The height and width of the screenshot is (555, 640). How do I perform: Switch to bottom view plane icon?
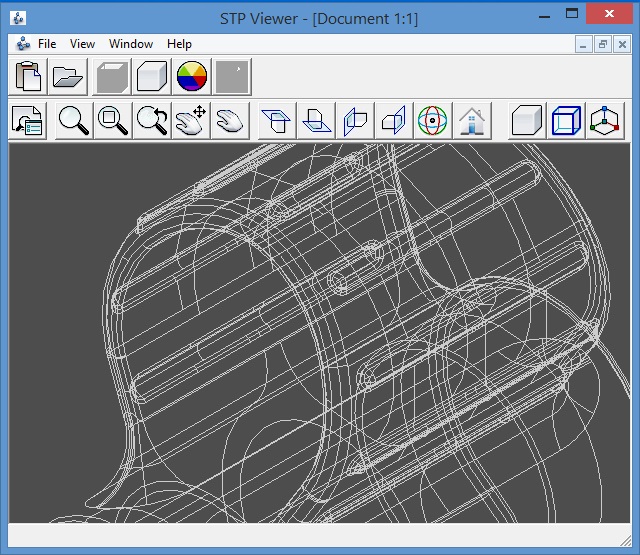tap(316, 121)
